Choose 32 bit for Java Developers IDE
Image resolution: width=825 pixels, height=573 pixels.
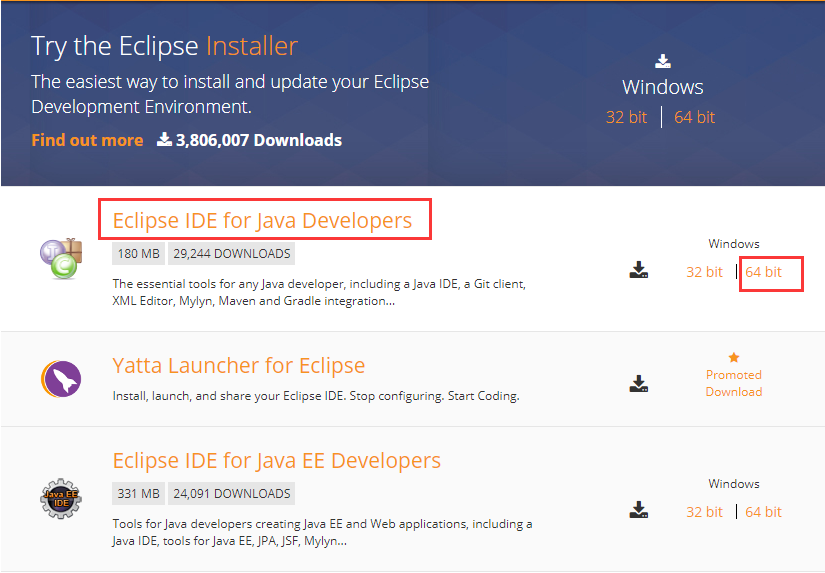pyautogui.click(x=704, y=272)
